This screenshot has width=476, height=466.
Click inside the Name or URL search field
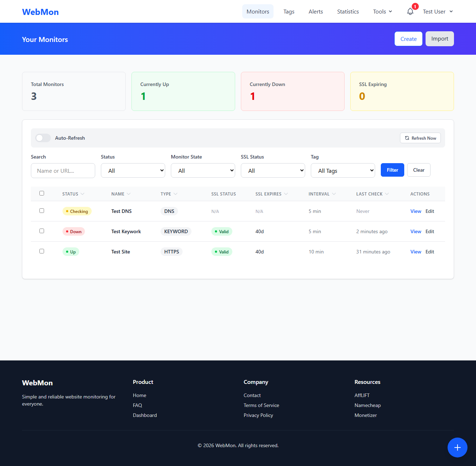click(x=63, y=170)
